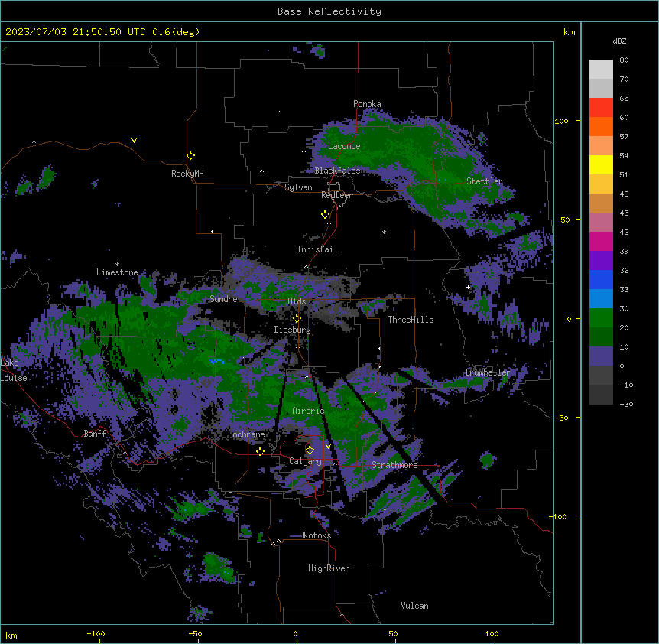The height and width of the screenshot is (644, 659).
Task: Select the gold 51-48 dBZ legend swatch
Action: coord(601,184)
